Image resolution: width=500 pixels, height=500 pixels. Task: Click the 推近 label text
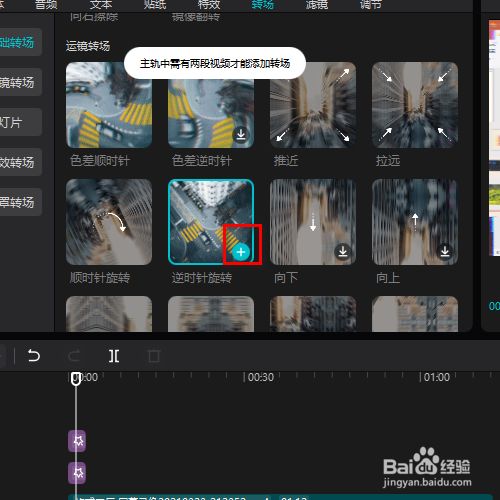click(286, 161)
